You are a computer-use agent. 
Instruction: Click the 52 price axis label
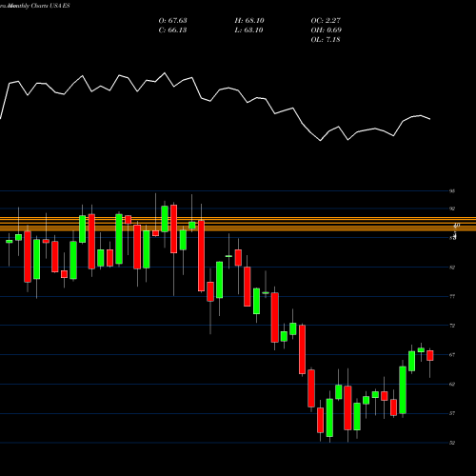(452, 443)
